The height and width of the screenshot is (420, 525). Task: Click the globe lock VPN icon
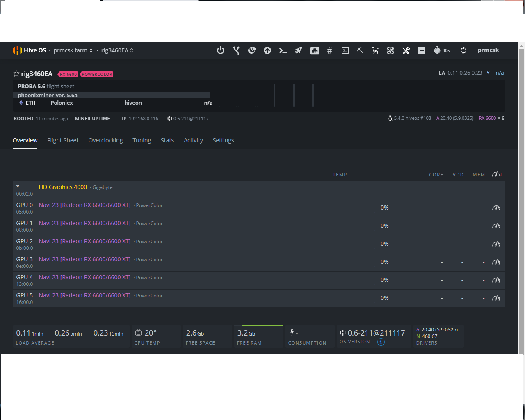pos(252,50)
